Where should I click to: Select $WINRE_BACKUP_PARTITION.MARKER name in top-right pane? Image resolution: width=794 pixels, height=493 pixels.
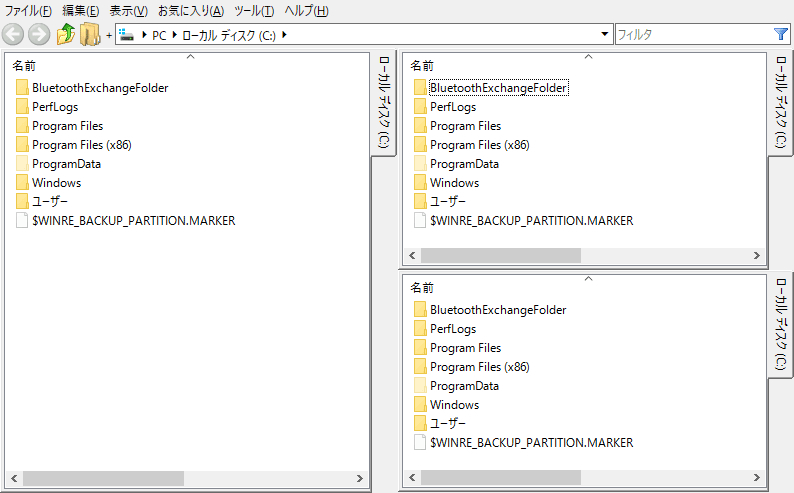tap(531, 221)
